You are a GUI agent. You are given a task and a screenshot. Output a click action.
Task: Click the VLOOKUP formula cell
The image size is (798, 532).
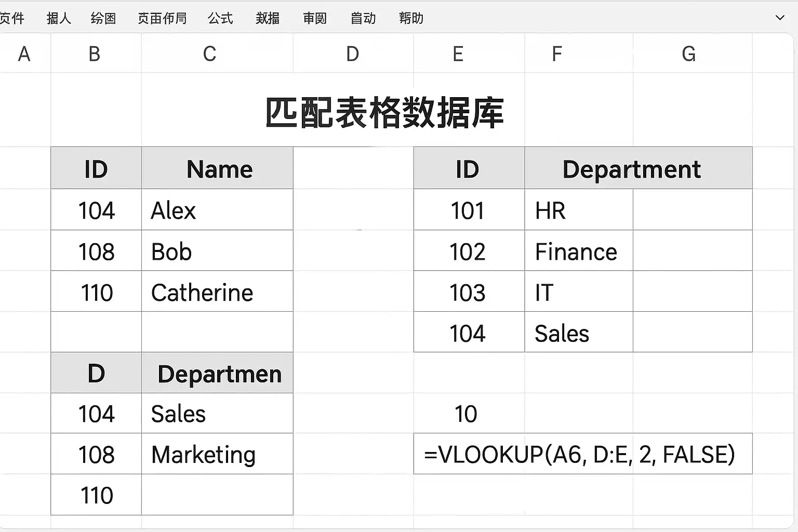pyautogui.click(x=583, y=454)
